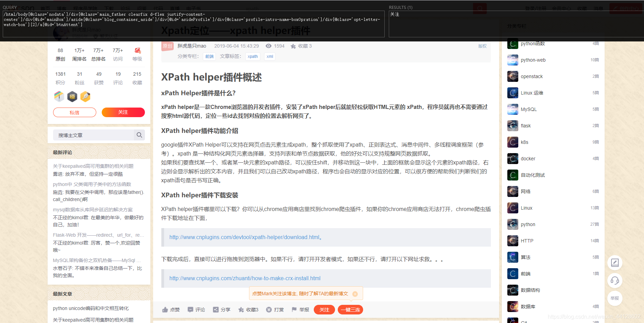Click the magnifier in the 搜博主文章 search box
The height and width of the screenshot is (323, 644).
click(139, 135)
